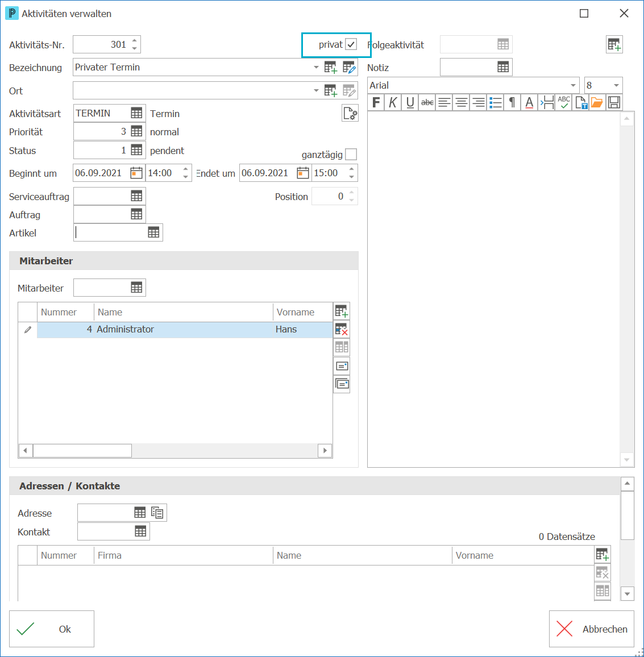This screenshot has height=657, width=644.
Task: Open document settings gear icon
Action: click(x=350, y=114)
